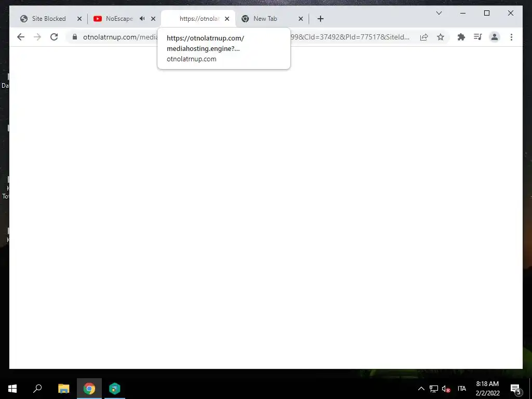Image resolution: width=532 pixels, height=399 pixels.
Task: Open the Windows Start menu
Action: 12,389
